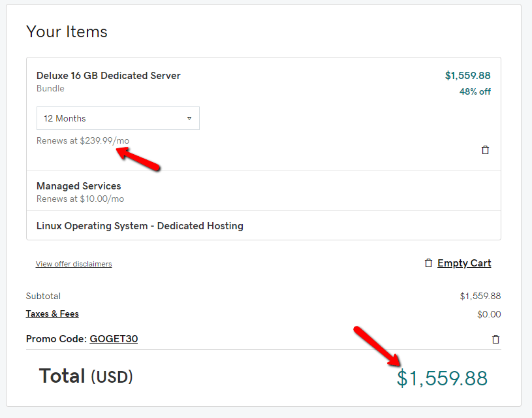Screen dimensions: 532x418
Task: Open the 12 Months term dropdown
Action: click(x=117, y=119)
